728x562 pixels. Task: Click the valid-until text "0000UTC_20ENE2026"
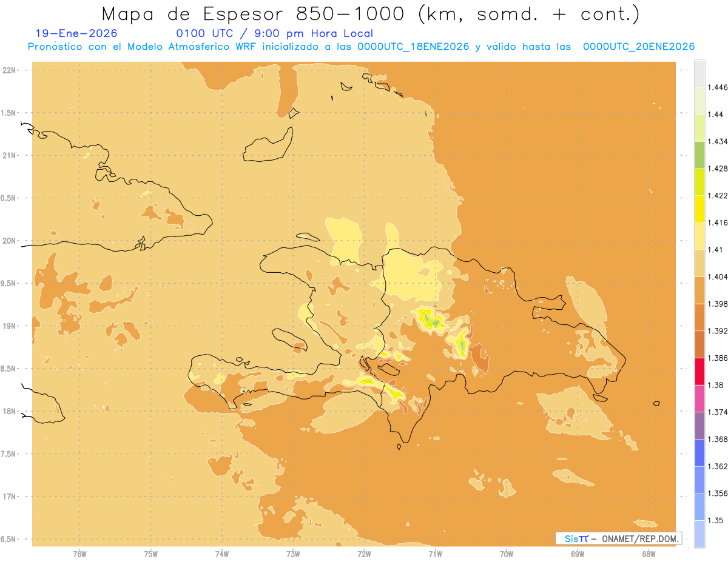tap(638, 47)
